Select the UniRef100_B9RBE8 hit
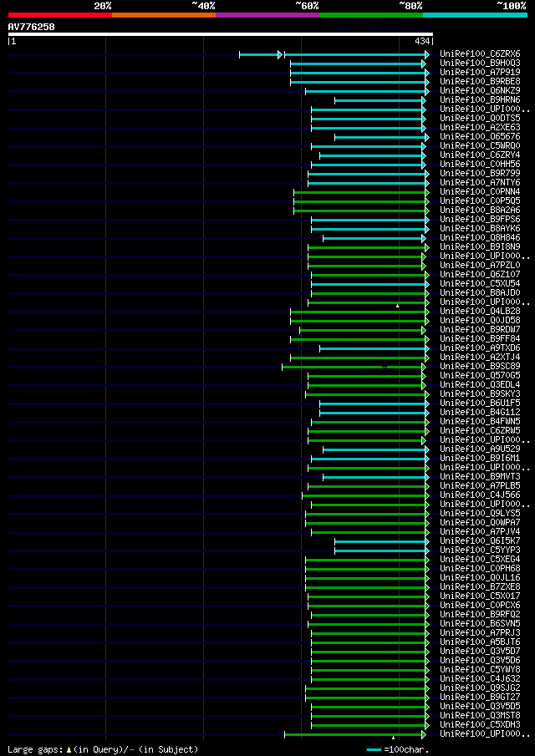Screen dimensions: 535x756 click(x=480, y=82)
